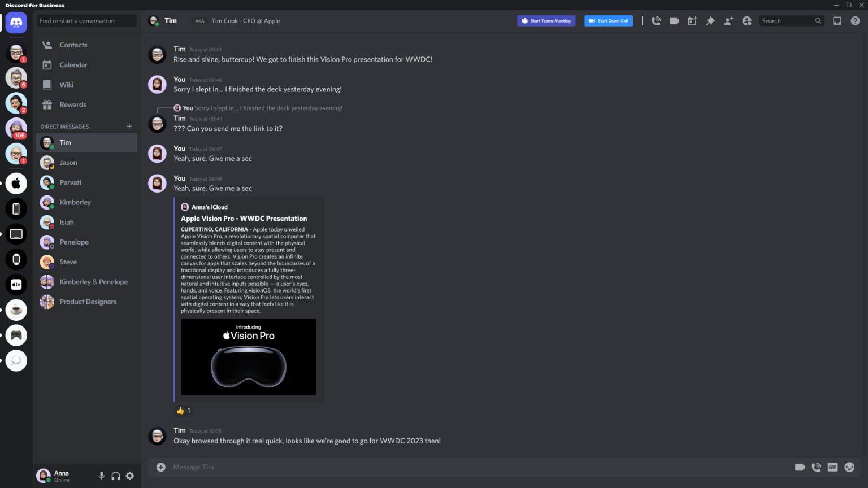Toggle the inbox panel
Viewport: 868px width, 488px height.
tap(837, 20)
